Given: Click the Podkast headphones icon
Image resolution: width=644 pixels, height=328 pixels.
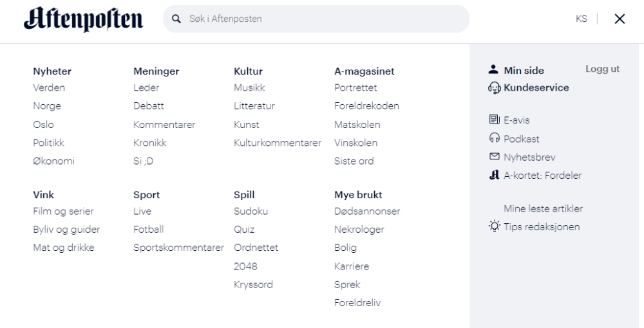Looking at the screenshot, I should (494, 138).
